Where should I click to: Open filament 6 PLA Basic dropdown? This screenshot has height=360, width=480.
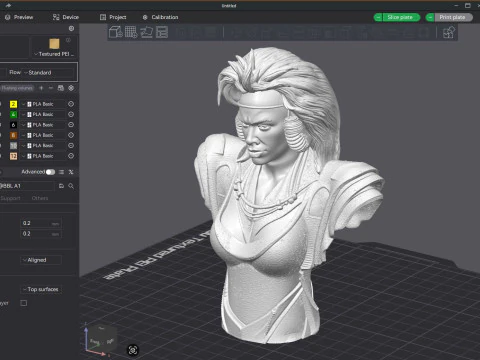43,125
